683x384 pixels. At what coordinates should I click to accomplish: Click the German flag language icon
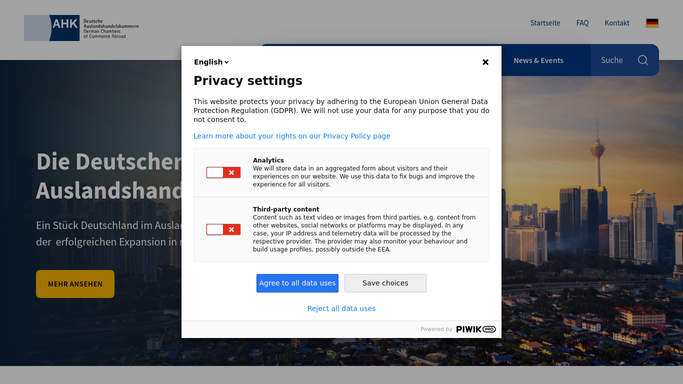(x=652, y=23)
